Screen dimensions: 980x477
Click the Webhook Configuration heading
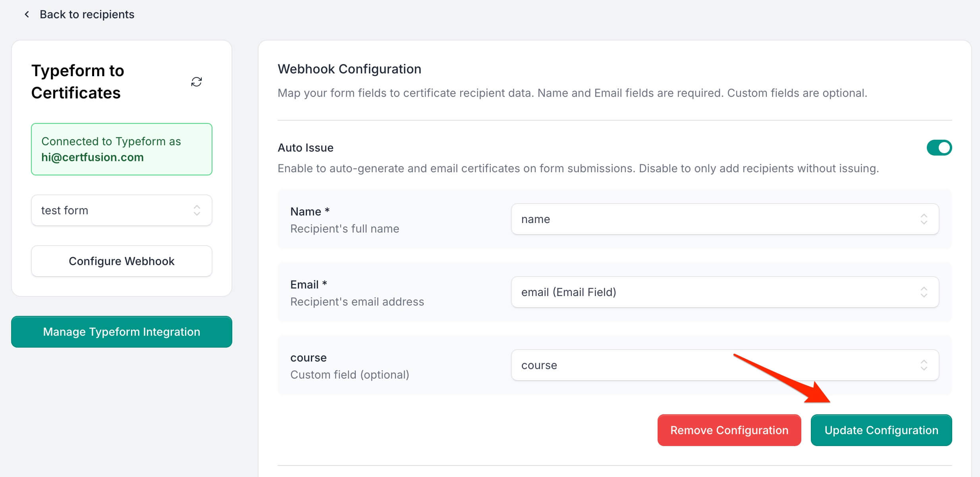(349, 69)
